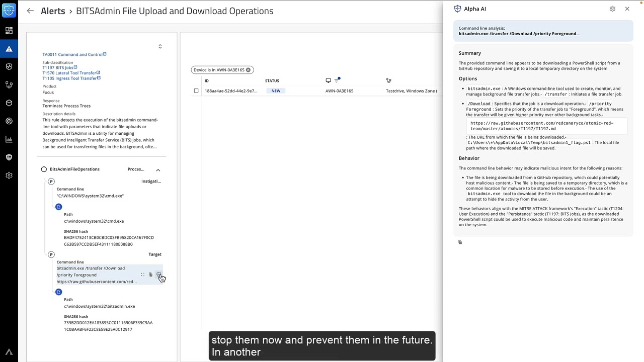Open the device column filter icon
The height and width of the screenshot is (362, 644).
pos(337,80)
